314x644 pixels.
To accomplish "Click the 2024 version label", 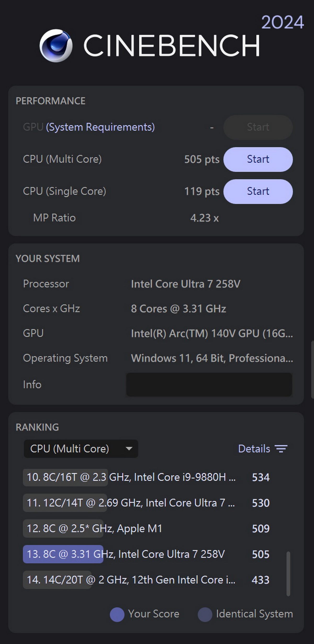I will pos(282,23).
